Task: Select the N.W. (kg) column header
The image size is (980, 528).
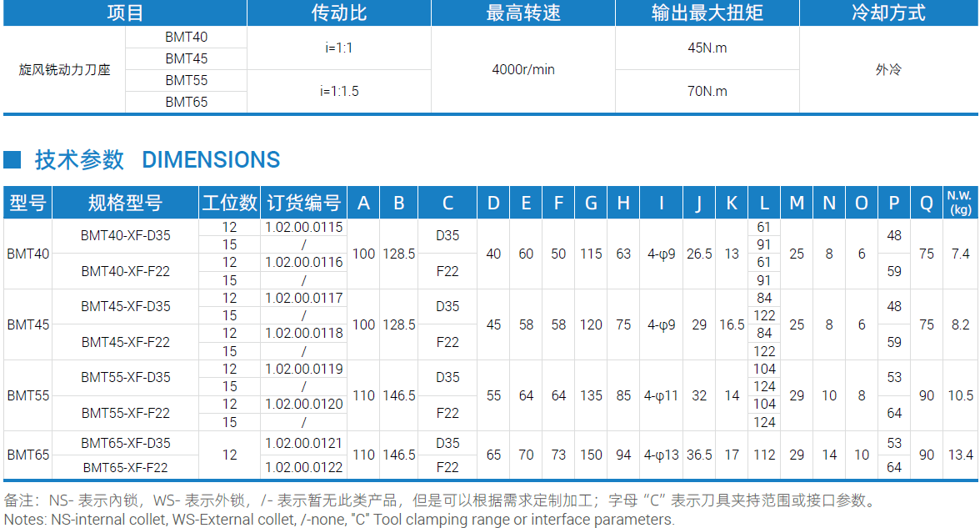Action: pos(960,203)
